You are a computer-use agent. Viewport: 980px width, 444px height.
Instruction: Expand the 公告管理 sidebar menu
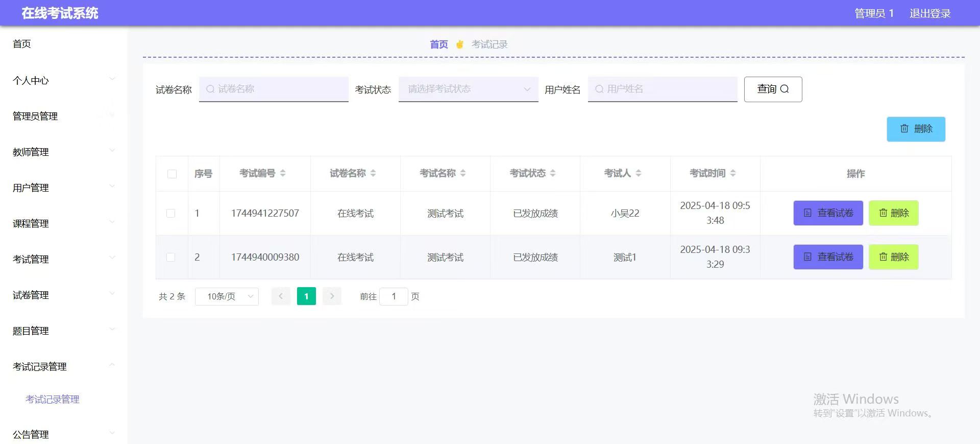coord(63,434)
